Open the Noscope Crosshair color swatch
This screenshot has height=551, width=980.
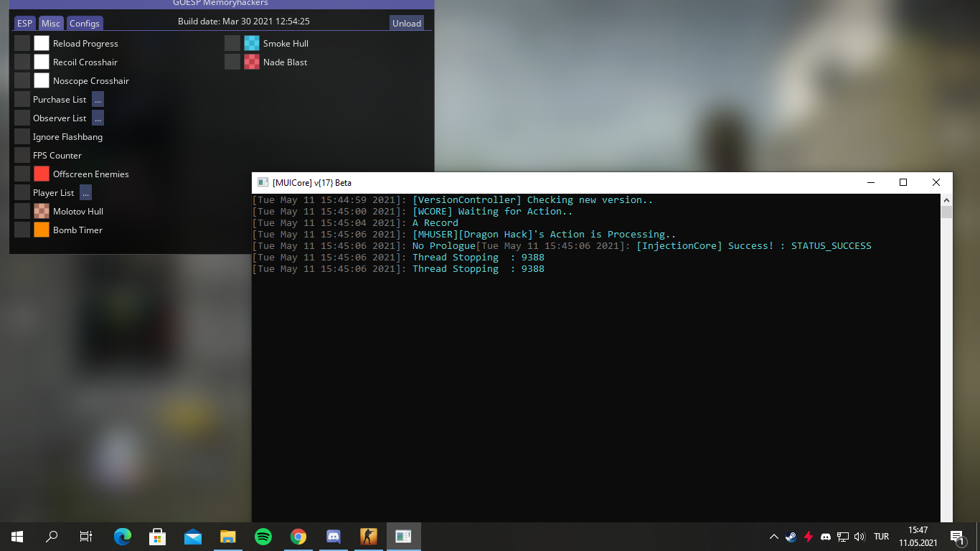[x=42, y=80]
